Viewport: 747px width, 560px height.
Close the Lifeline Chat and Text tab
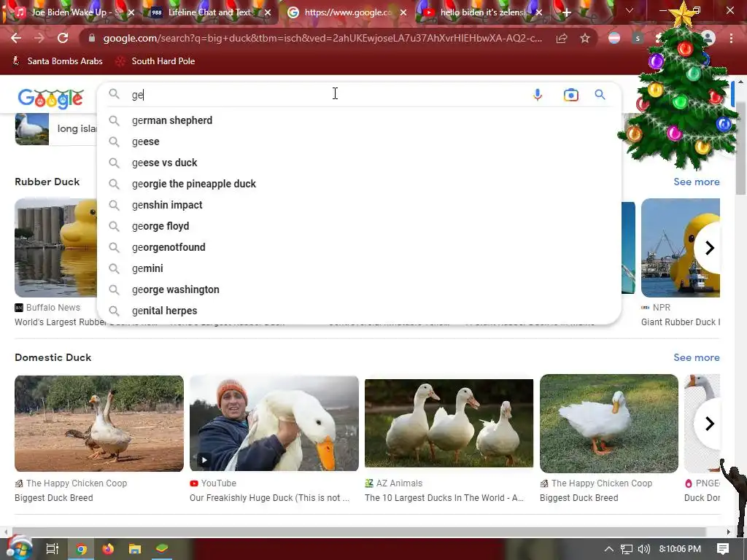pos(268,12)
